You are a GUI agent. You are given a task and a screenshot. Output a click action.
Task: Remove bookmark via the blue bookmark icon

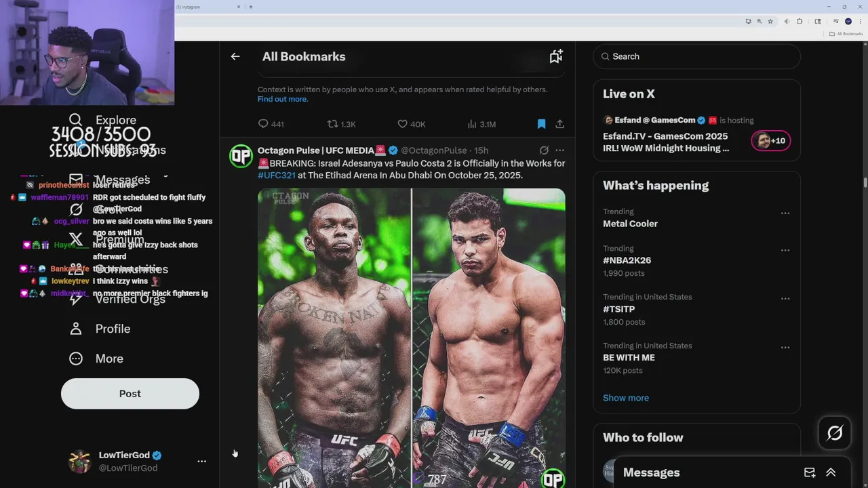coord(541,124)
